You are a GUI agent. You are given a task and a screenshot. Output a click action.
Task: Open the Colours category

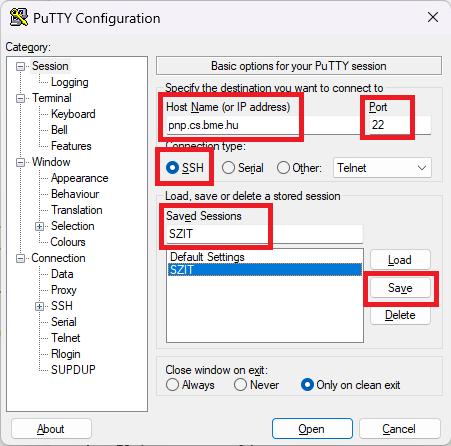pos(68,242)
